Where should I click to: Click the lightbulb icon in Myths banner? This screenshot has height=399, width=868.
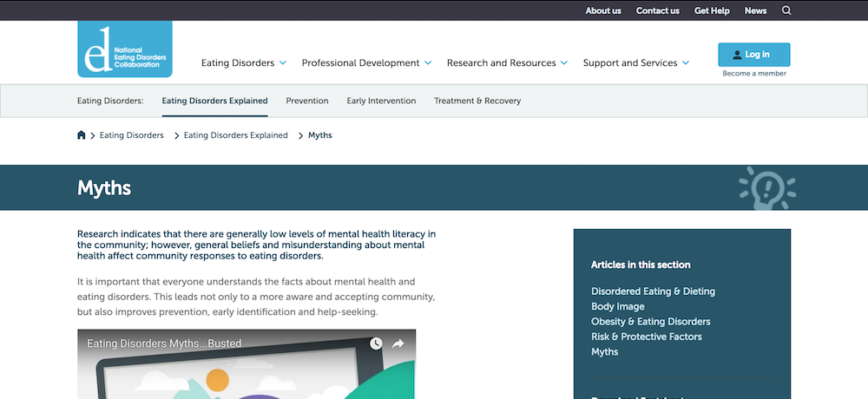(x=766, y=188)
